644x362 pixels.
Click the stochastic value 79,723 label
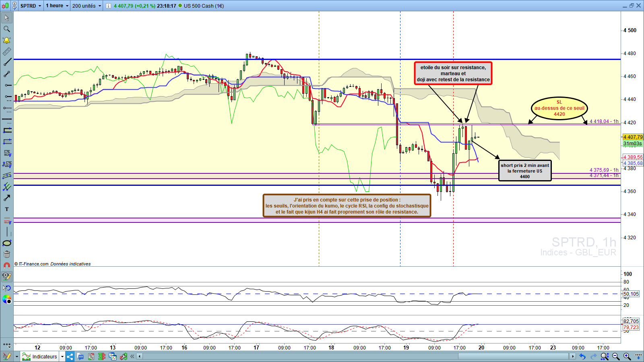point(631,327)
